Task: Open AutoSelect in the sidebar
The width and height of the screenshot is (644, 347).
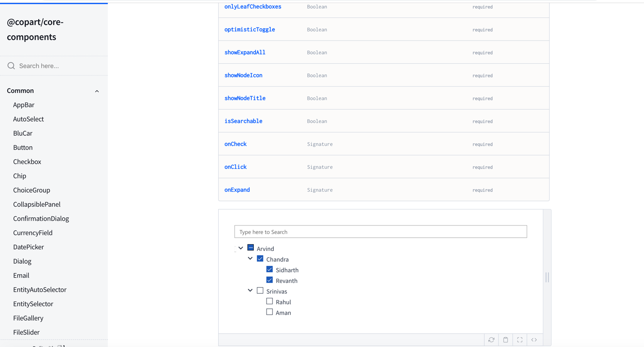Action: (29, 119)
